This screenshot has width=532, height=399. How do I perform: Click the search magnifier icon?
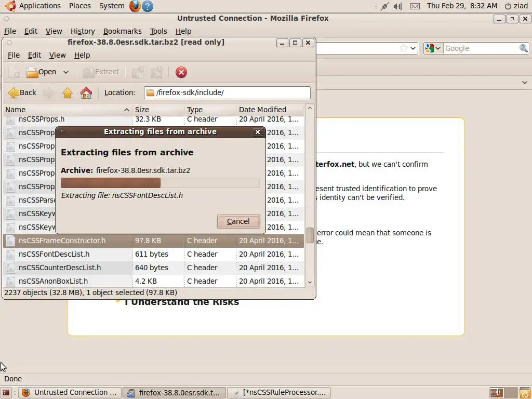pyautogui.click(x=524, y=48)
